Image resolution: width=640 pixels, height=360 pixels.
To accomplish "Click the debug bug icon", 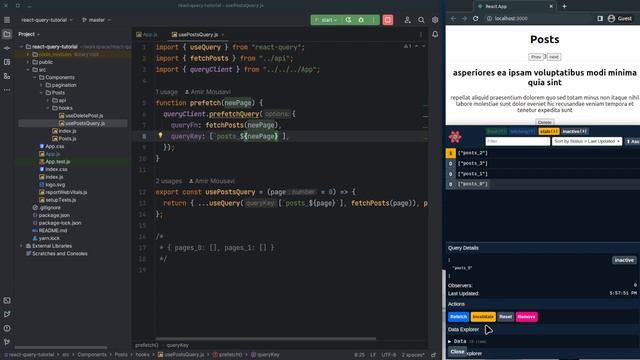I will [361, 20].
